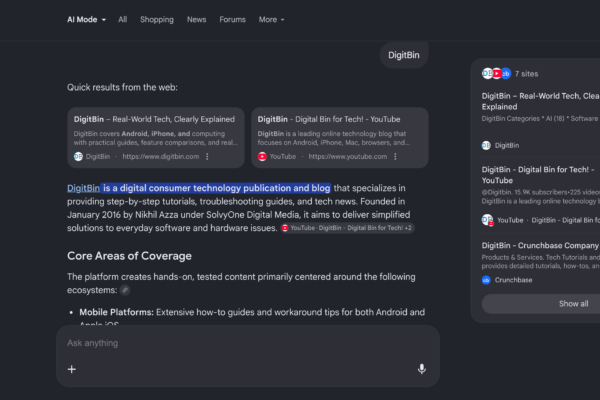600x400 pixels.
Task: Click the Crunchbase favicon in sidebar
Action: (486, 280)
